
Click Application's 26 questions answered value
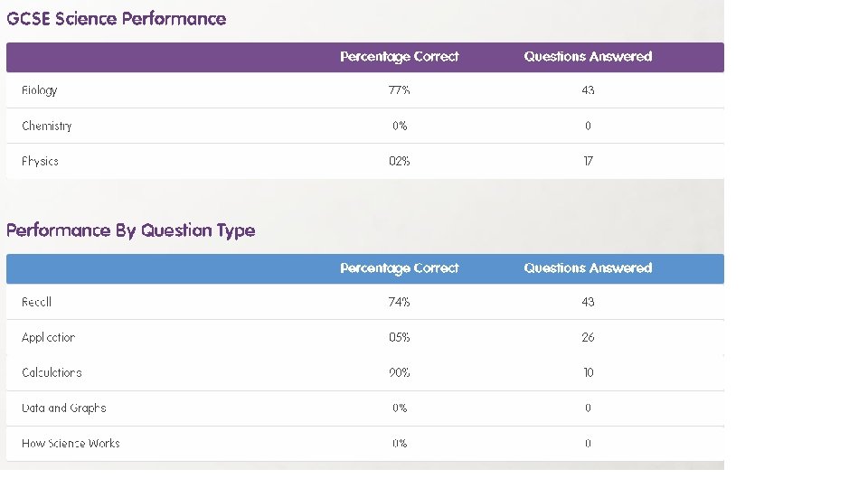[x=588, y=337]
